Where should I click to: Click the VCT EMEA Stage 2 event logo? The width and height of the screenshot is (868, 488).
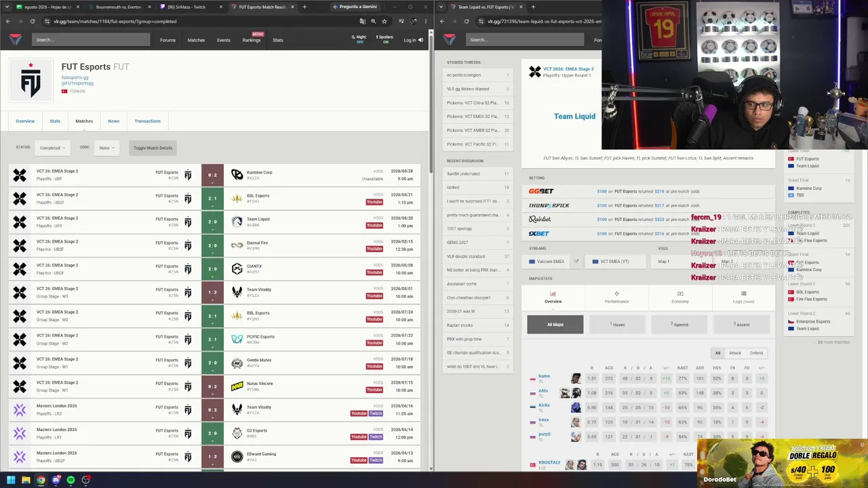(x=535, y=72)
